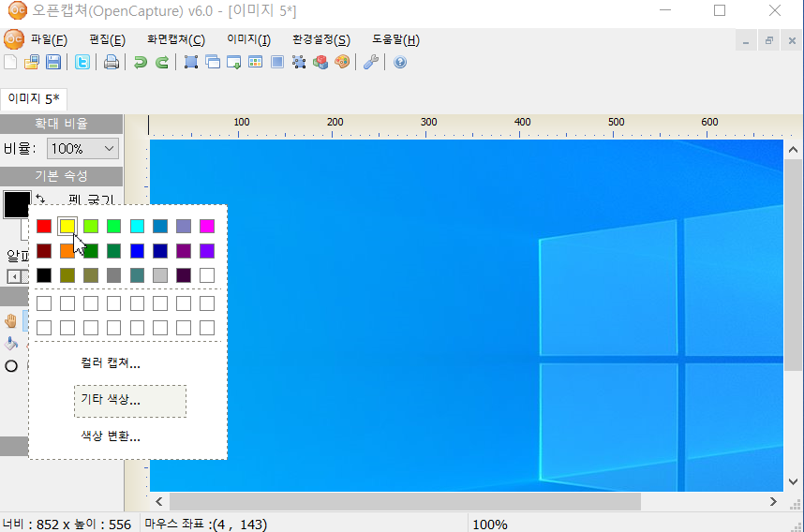Choose 컬러 캡쳐... from the color popup
This screenshot has width=804, height=532.
tap(111, 363)
